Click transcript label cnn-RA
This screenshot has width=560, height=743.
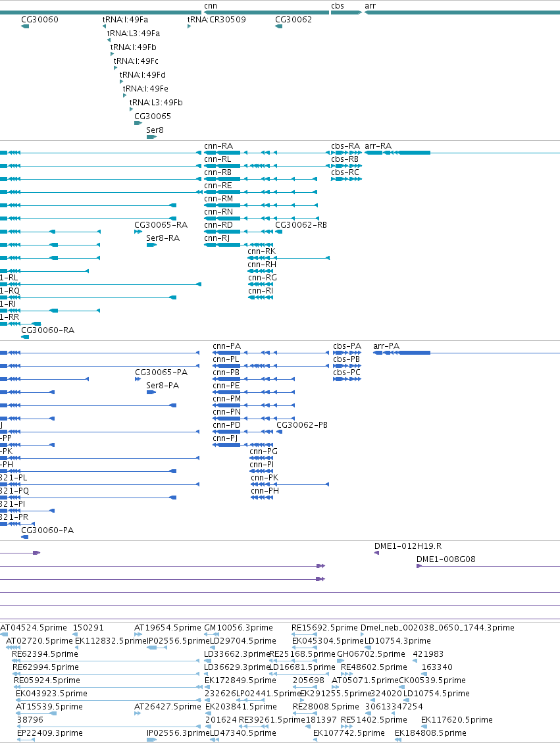click(x=218, y=146)
